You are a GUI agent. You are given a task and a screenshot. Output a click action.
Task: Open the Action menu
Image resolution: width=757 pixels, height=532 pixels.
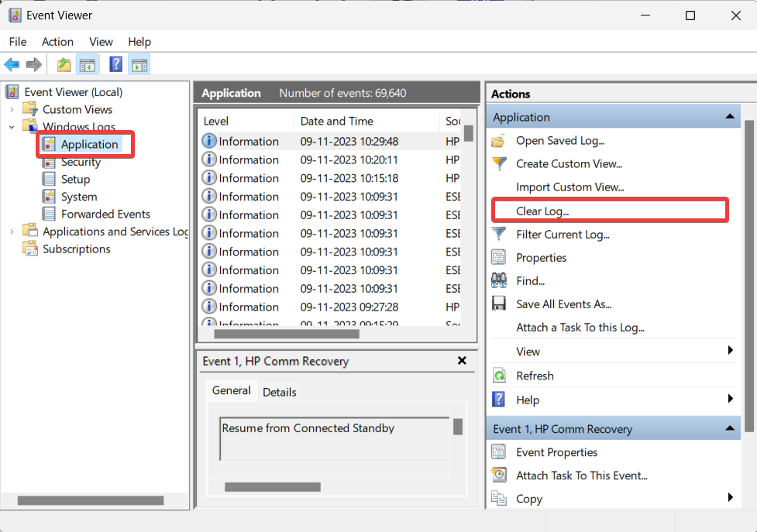point(57,42)
